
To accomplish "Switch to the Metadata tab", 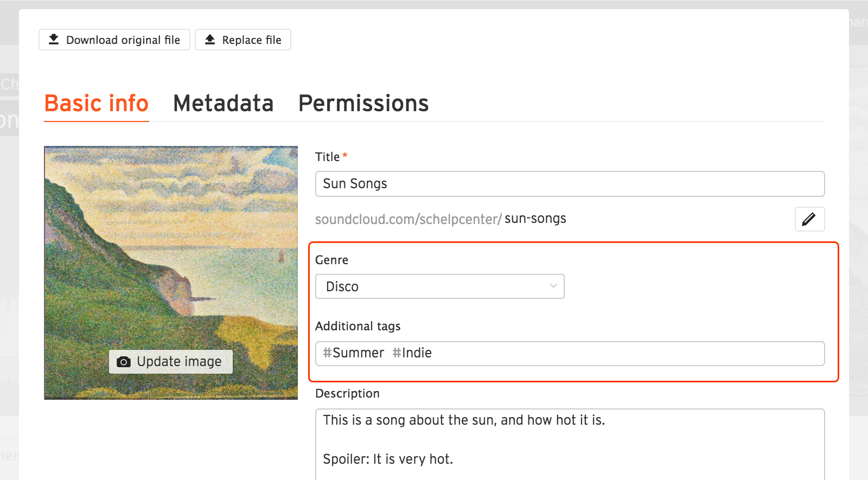I will (x=223, y=104).
